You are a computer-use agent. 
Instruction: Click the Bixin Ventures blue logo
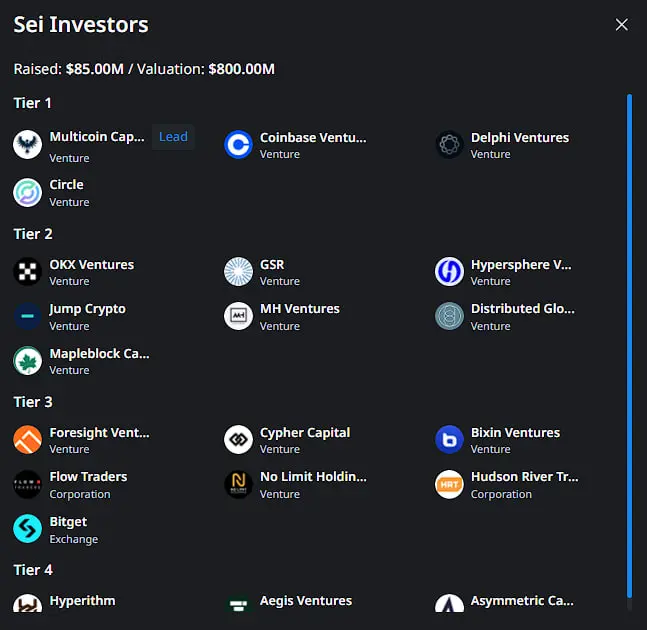(x=449, y=439)
